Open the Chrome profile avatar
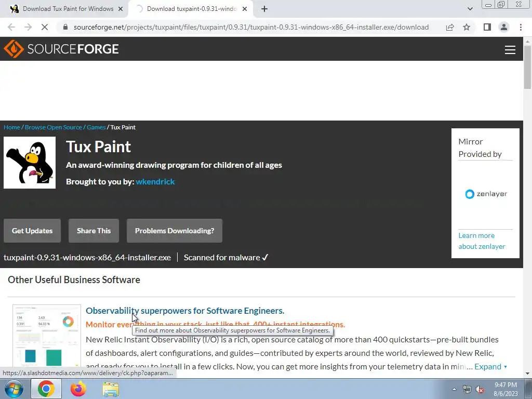The height and width of the screenshot is (399, 532). point(504,27)
